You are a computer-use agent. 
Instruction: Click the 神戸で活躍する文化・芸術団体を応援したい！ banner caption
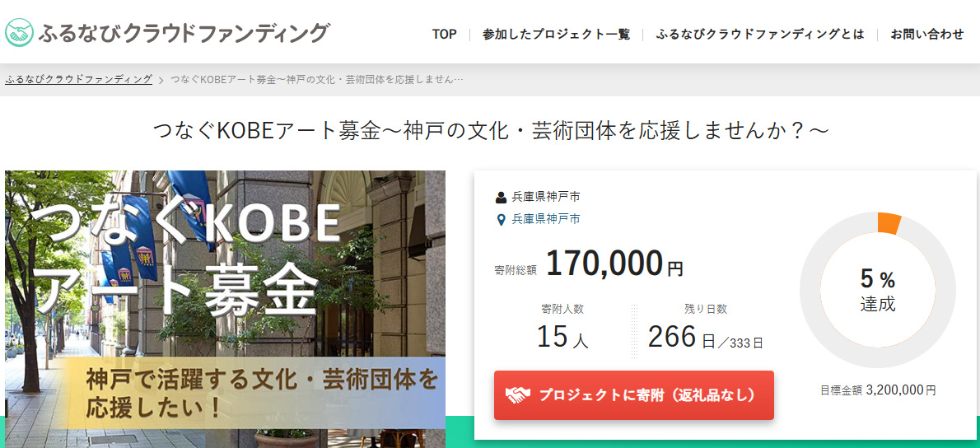pyautogui.click(x=261, y=393)
